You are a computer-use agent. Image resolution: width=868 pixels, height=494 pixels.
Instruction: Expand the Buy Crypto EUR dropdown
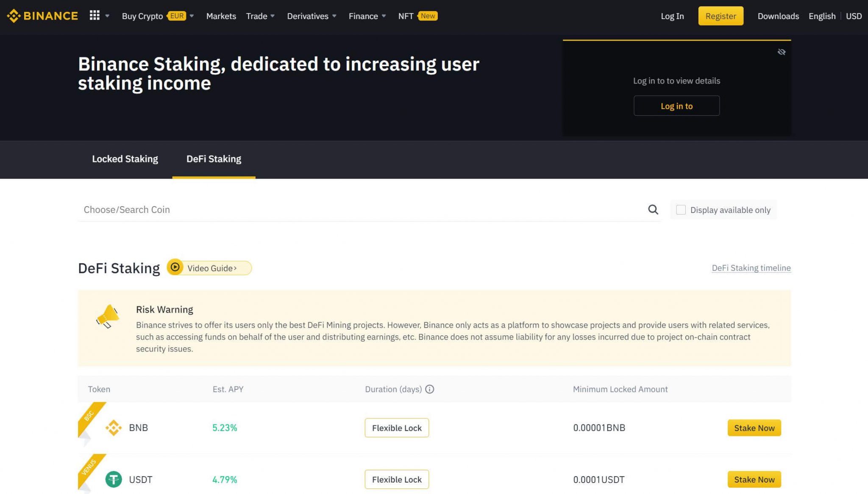[x=157, y=16]
